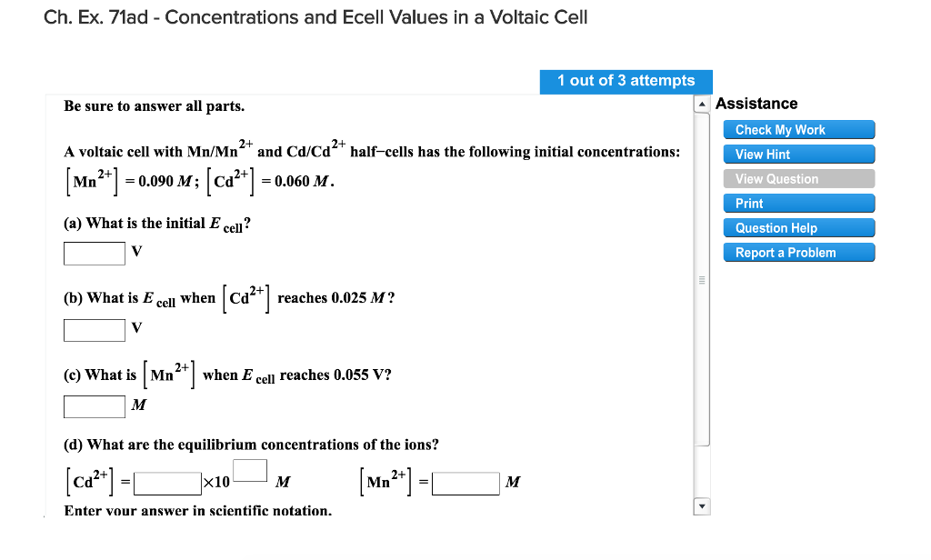Print the current question
The width and height of the screenshot is (931, 560).
click(x=798, y=203)
